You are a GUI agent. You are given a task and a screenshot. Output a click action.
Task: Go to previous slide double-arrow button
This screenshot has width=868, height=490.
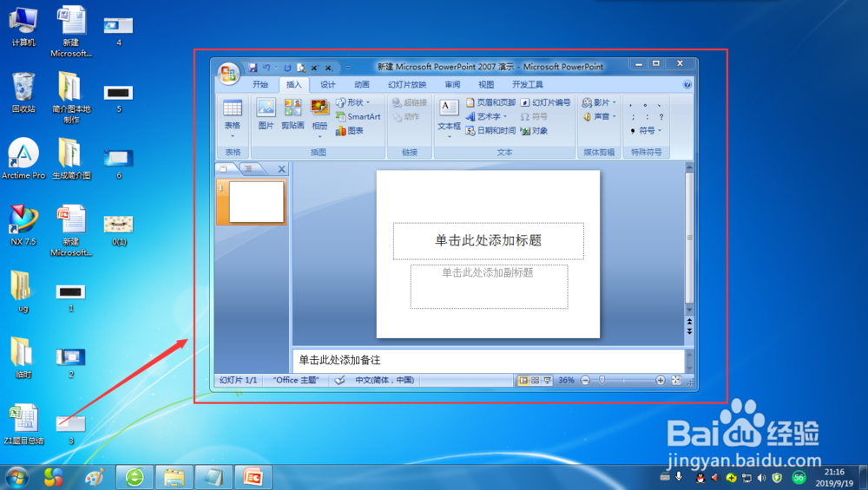[x=689, y=322]
